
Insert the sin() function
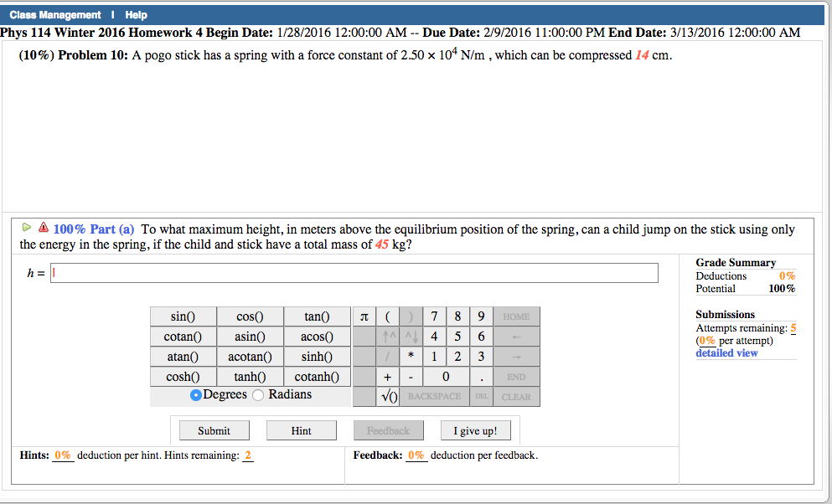183,316
